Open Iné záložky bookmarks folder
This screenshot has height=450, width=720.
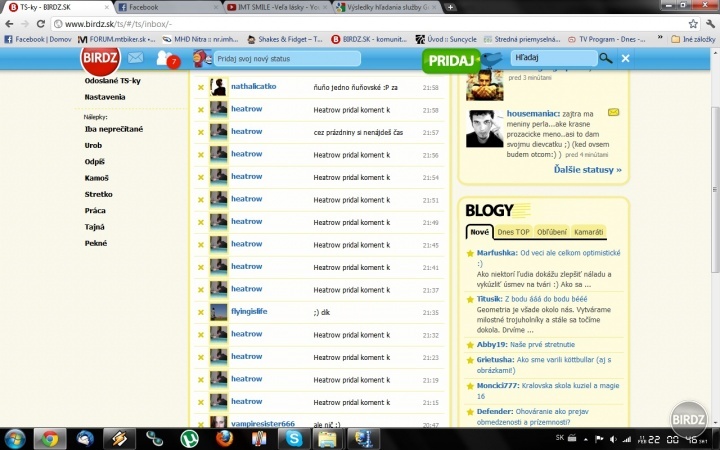[693, 39]
